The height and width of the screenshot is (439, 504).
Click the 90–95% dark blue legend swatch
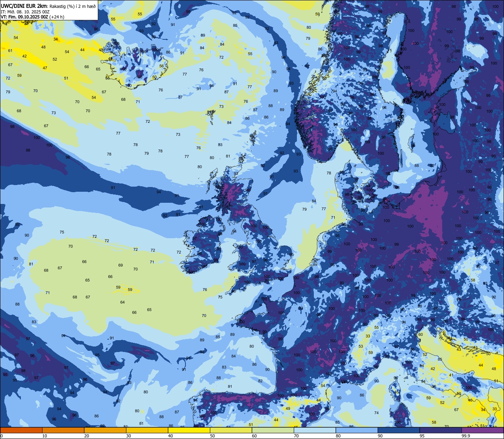click(398, 430)
